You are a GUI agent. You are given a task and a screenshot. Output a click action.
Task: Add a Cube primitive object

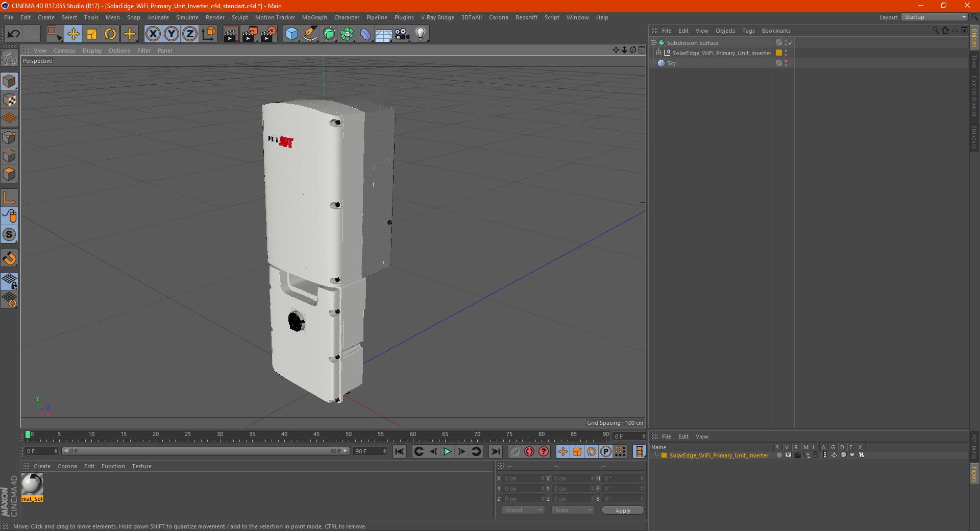click(x=291, y=34)
